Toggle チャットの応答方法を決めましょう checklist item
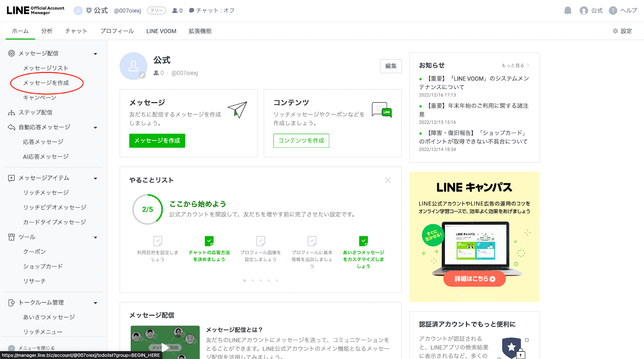This screenshot has height=359, width=644. (x=209, y=241)
